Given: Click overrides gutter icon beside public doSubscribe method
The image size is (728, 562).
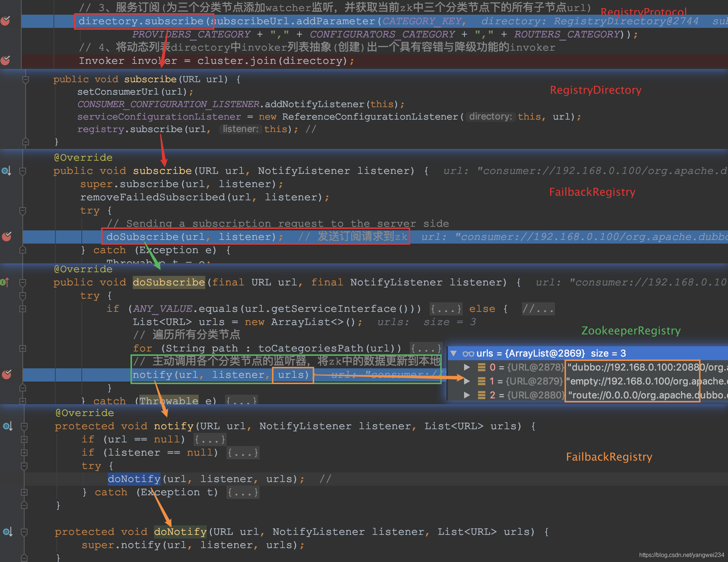Looking at the screenshot, I should pyautogui.click(x=4, y=282).
